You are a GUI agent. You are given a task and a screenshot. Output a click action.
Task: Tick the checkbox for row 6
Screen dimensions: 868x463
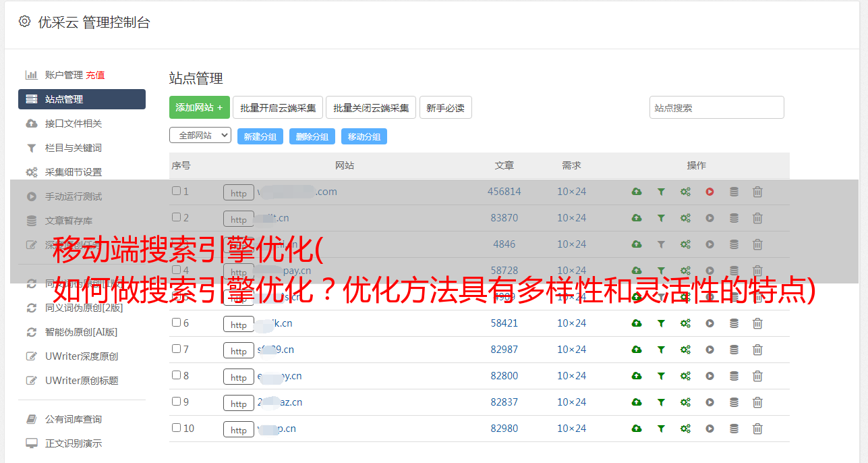pyautogui.click(x=176, y=323)
